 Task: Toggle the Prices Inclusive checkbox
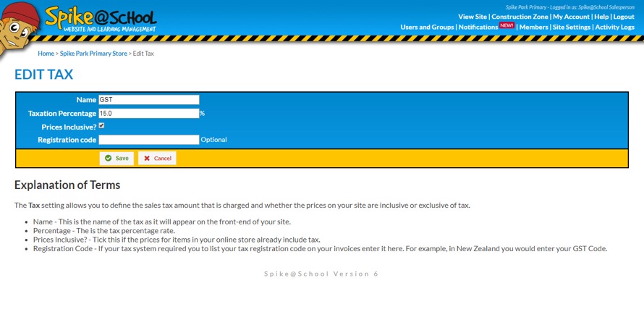(x=101, y=126)
